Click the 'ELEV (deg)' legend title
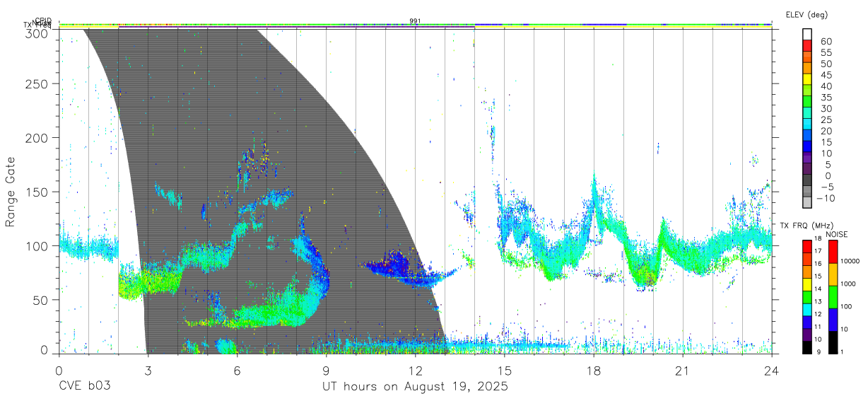Screen dimensions: 868x401 pyautogui.click(x=807, y=14)
